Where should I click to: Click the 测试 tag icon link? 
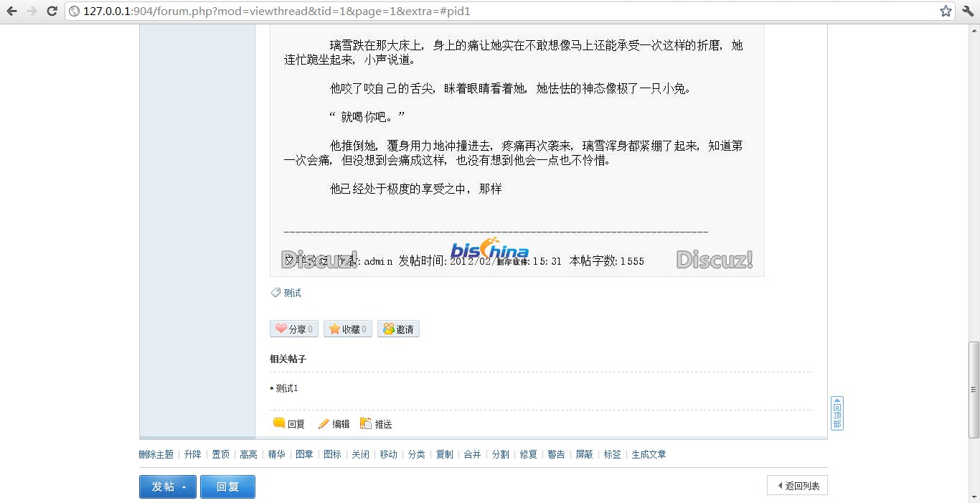point(286,293)
